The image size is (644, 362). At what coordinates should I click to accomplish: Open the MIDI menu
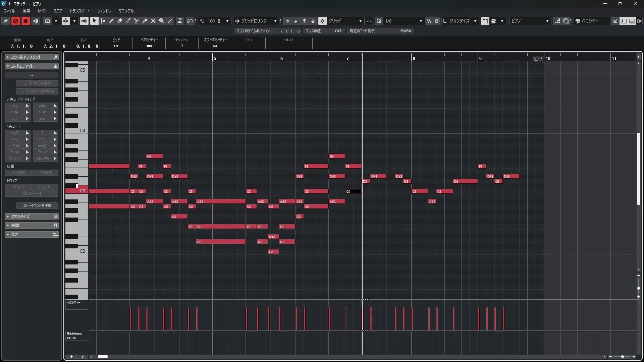[42, 11]
